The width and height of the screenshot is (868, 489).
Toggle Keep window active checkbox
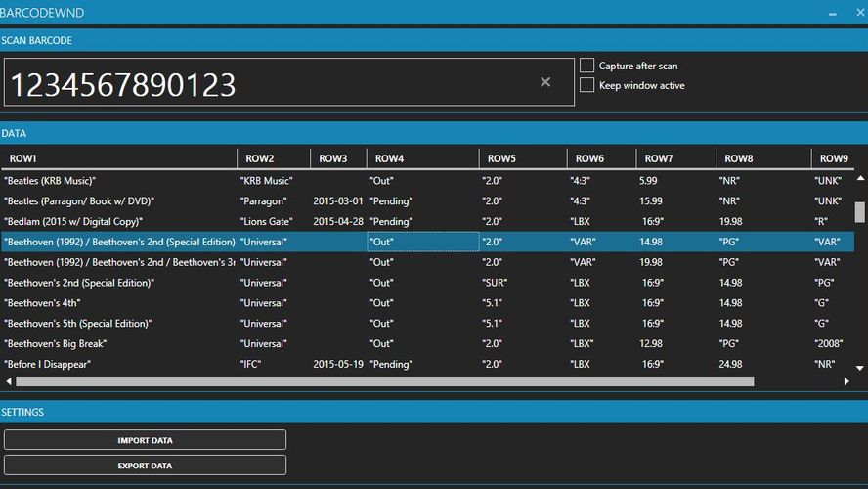[x=587, y=85]
